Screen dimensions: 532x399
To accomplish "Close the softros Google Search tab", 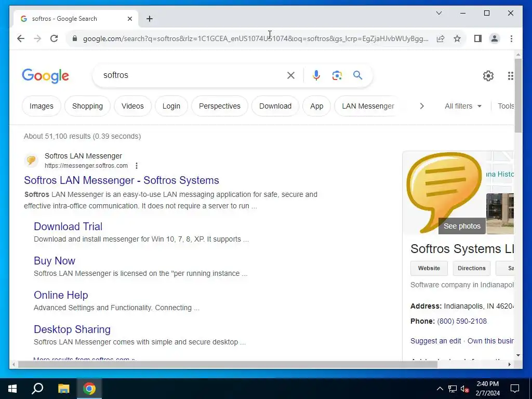I will coord(129,19).
